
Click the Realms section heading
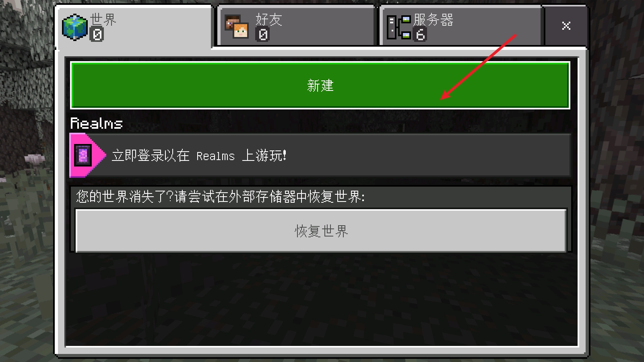click(97, 123)
